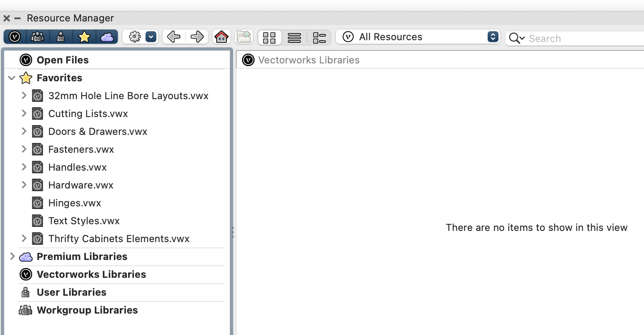Click the home navigation icon
Viewport: 644px width, 335px height.
point(221,37)
